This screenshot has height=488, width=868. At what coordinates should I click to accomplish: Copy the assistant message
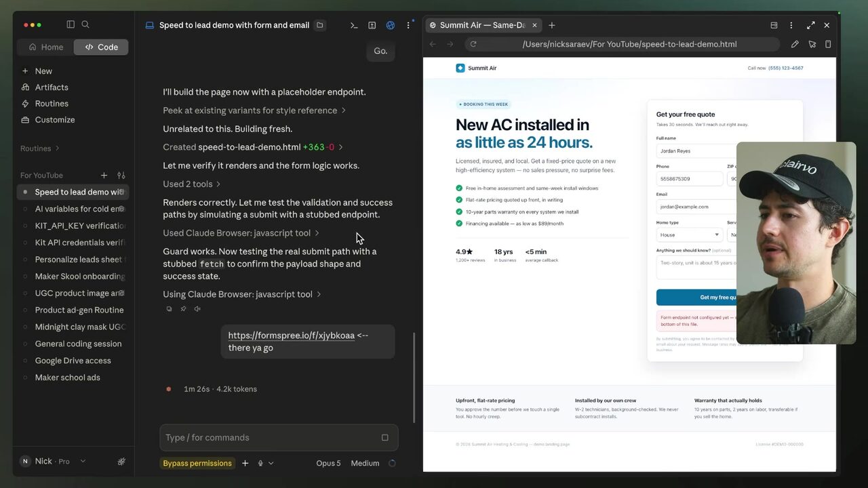tap(170, 309)
